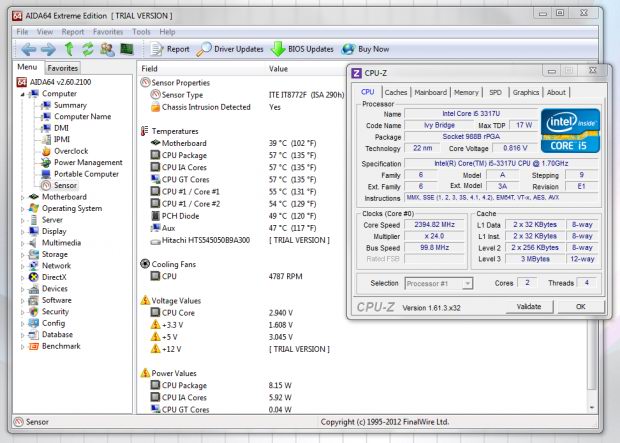
Task: Expand the Motherboard tree node
Action: pos(24,197)
